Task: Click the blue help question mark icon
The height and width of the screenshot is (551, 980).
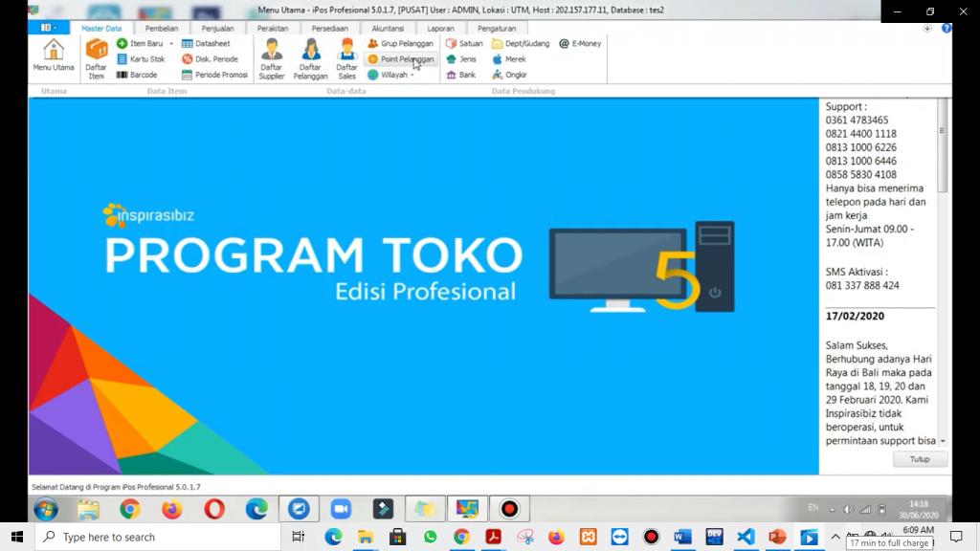Action: pyautogui.click(x=947, y=28)
